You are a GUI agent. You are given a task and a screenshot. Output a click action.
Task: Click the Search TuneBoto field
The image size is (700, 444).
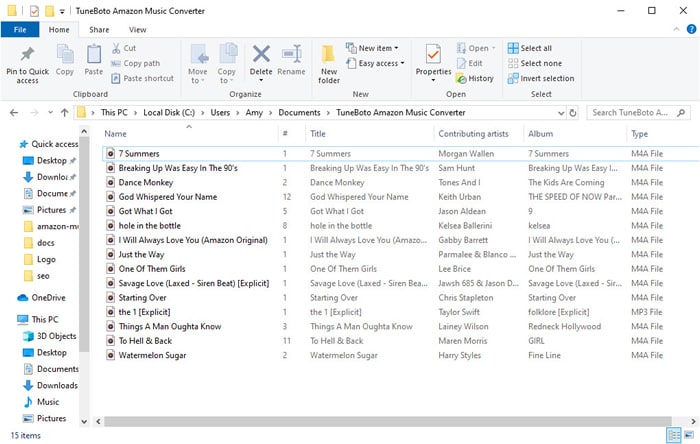[638, 113]
